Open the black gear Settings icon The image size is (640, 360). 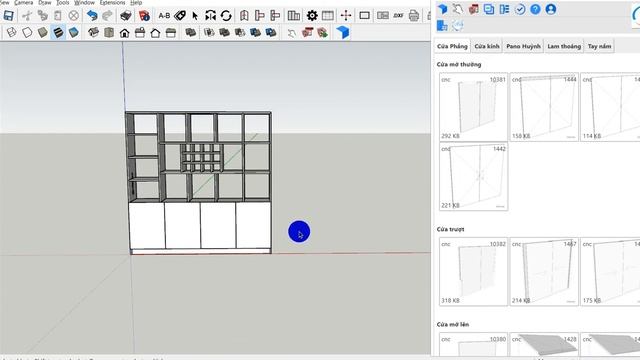312,16
